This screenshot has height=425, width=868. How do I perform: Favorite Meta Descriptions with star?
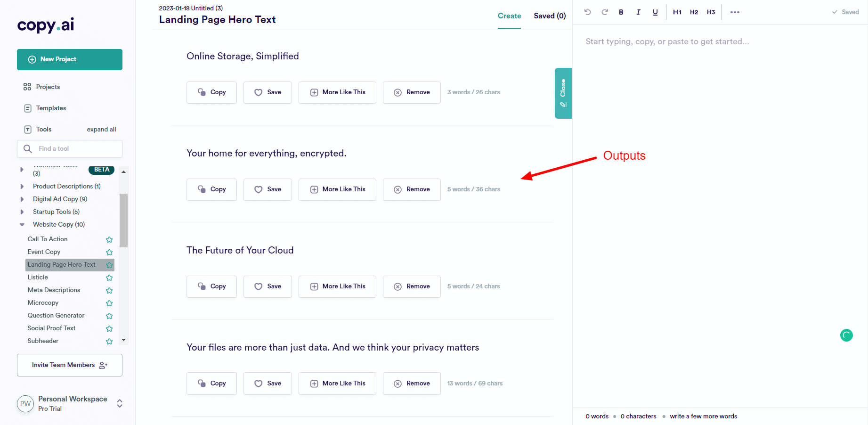pos(109,290)
